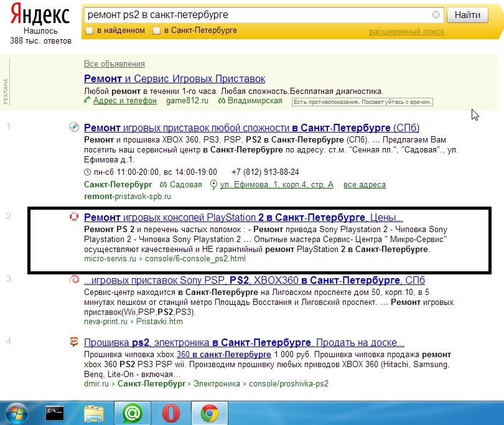
Task: Click Санкт-Петербург breadcrumb in result 4
Action: [151, 383]
